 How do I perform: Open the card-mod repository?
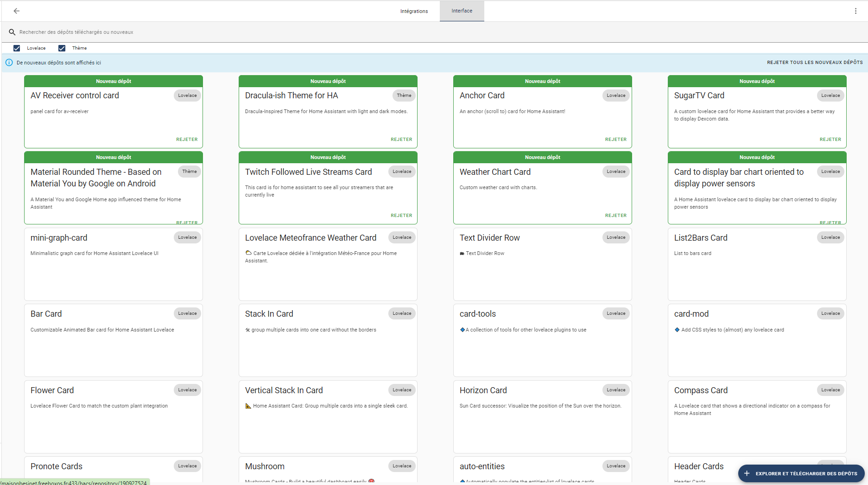[757, 340]
